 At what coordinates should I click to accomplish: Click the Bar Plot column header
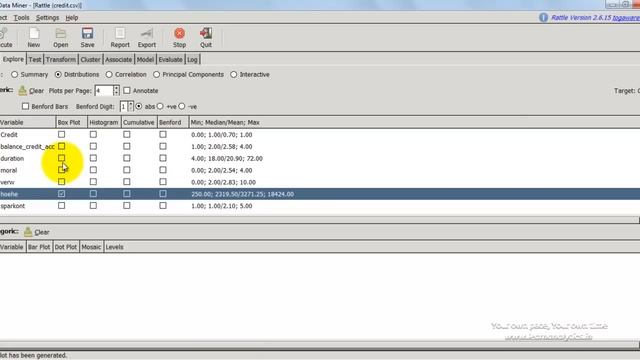pos(39,247)
